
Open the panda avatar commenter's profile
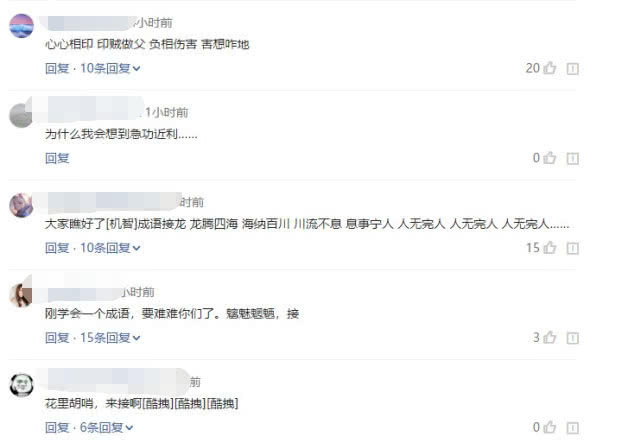tap(22, 385)
